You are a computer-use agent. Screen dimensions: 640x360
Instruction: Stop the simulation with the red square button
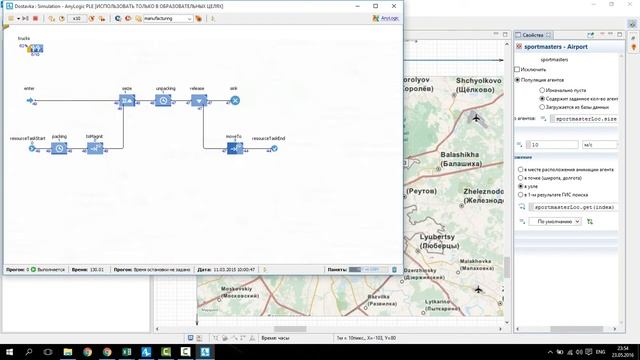36,18
